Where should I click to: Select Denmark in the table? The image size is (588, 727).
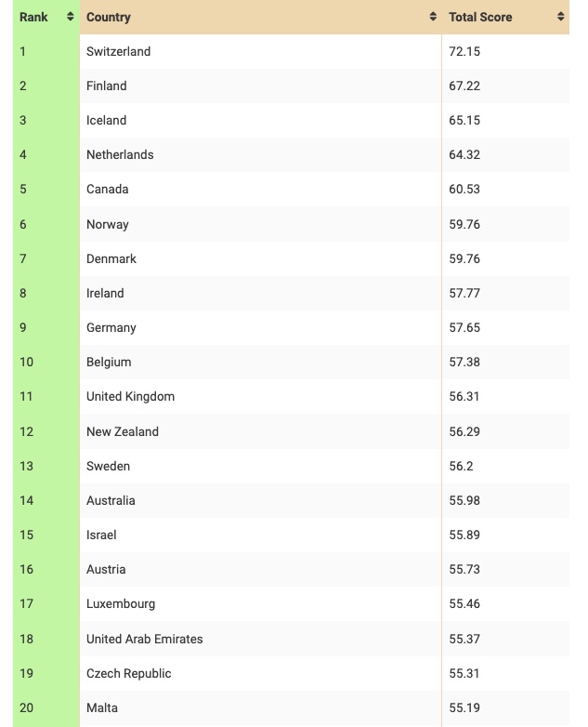coord(111,258)
